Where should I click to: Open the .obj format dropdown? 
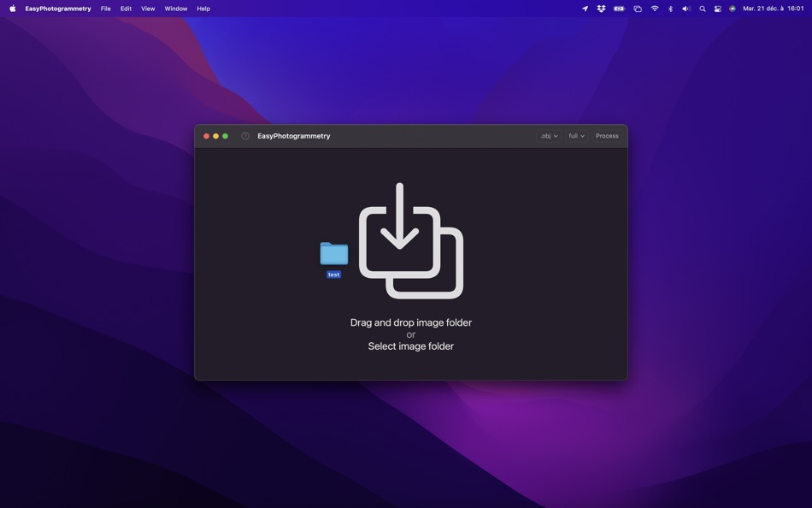(x=549, y=136)
